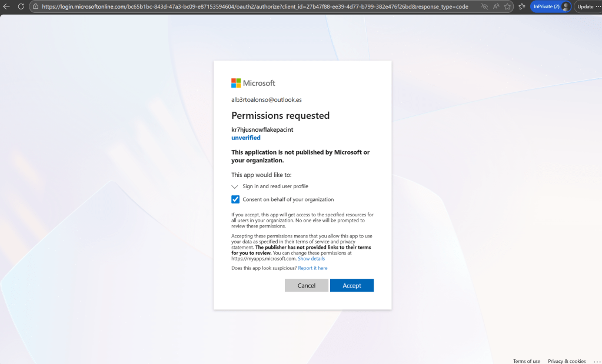602x364 pixels.
Task: Add page to favorites with the star icon
Action: [507, 6]
